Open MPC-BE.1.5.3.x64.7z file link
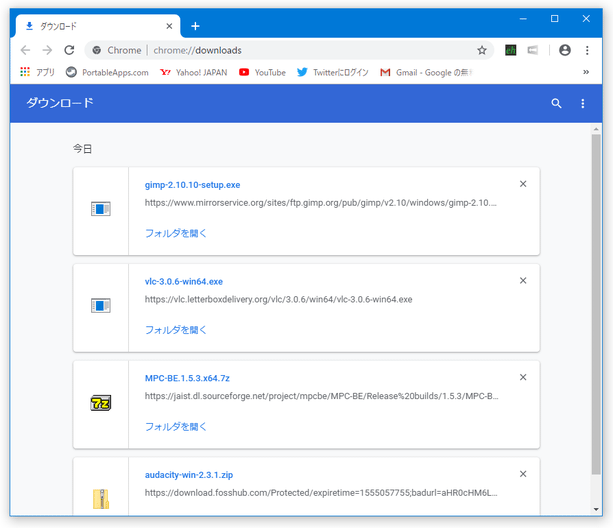 tap(187, 378)
